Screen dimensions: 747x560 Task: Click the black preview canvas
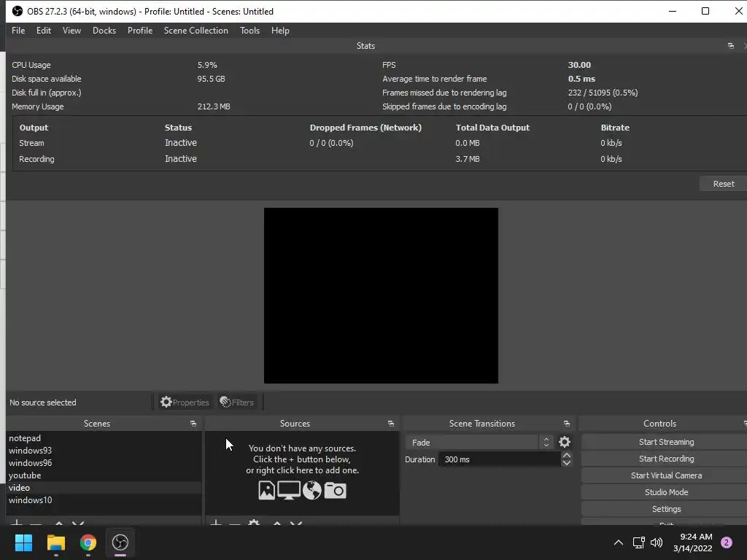[381, 295]
